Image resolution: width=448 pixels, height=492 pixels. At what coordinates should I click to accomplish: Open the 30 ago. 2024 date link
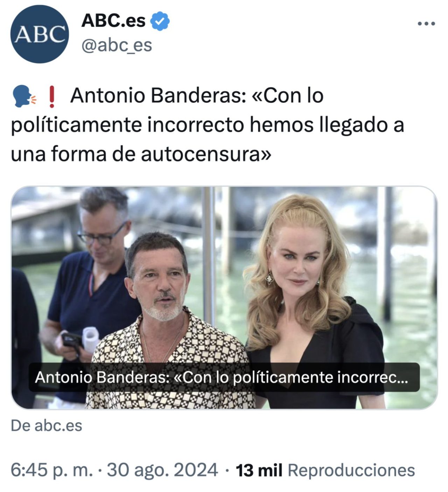pyautogui.click(x=162, y=470)
